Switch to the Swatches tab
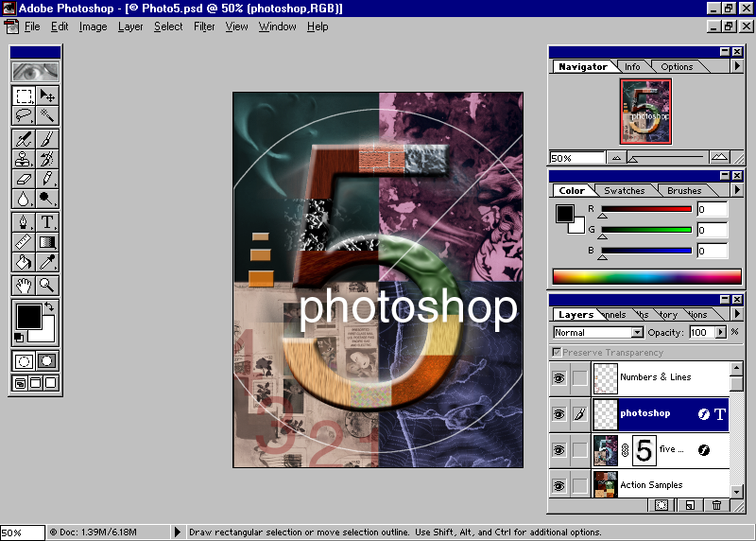756x541 pixels. 624,191
